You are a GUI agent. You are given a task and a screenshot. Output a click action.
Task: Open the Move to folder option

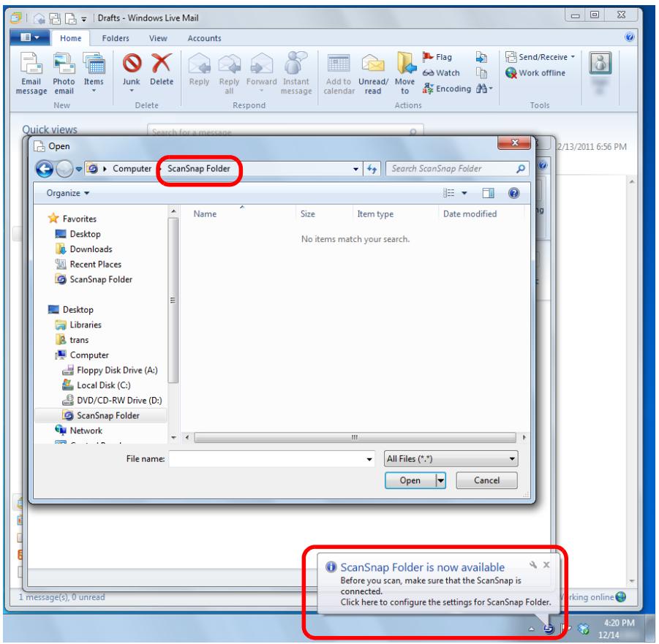[x=404, y=74]
